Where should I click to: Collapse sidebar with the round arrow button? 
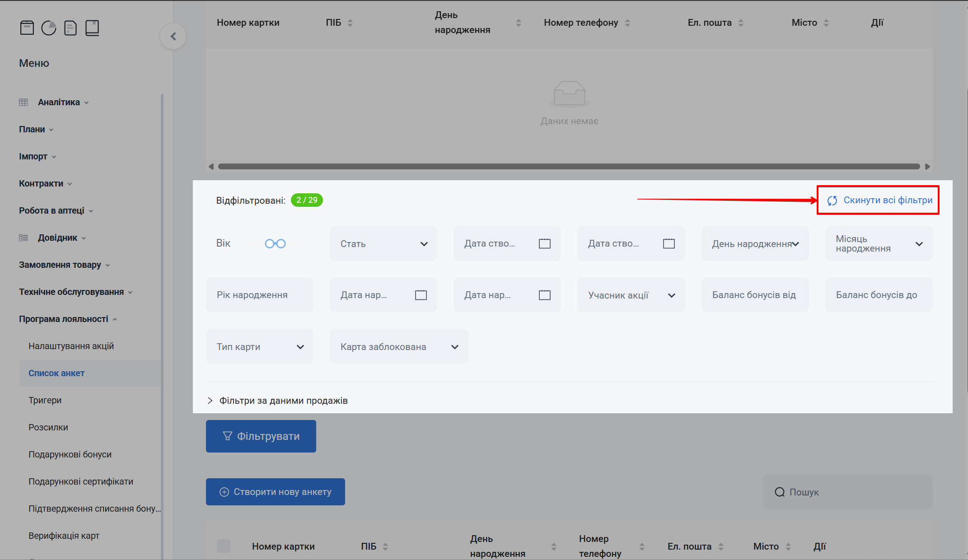coord(173,37)
